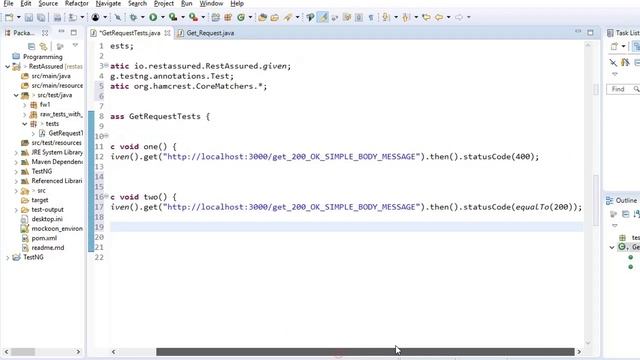Open the Debug configurations dropdown arrow
Viewport: 640px width, 360px height.
point(143,17)
